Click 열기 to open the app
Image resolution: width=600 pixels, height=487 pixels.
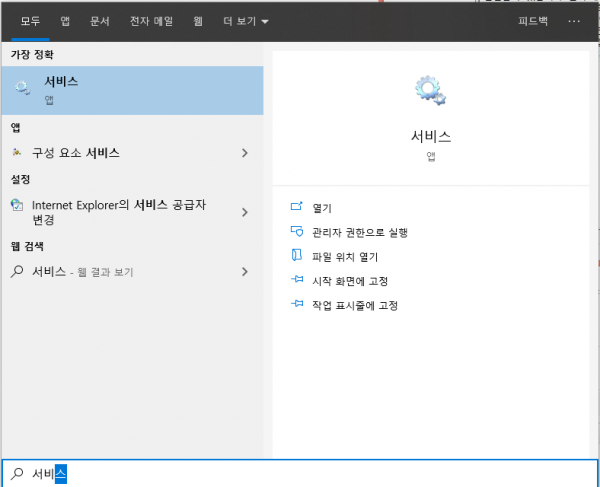pyautogui.click(x=322, y=208)
